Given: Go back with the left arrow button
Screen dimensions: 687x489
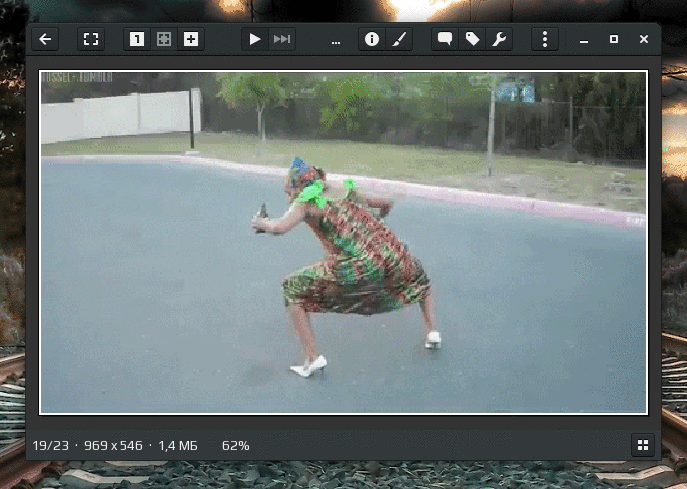Looking at the screenshot, I should 45,39.
